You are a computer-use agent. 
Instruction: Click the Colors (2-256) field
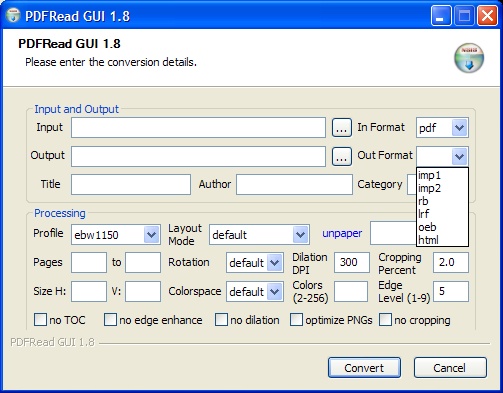[351, 292]
